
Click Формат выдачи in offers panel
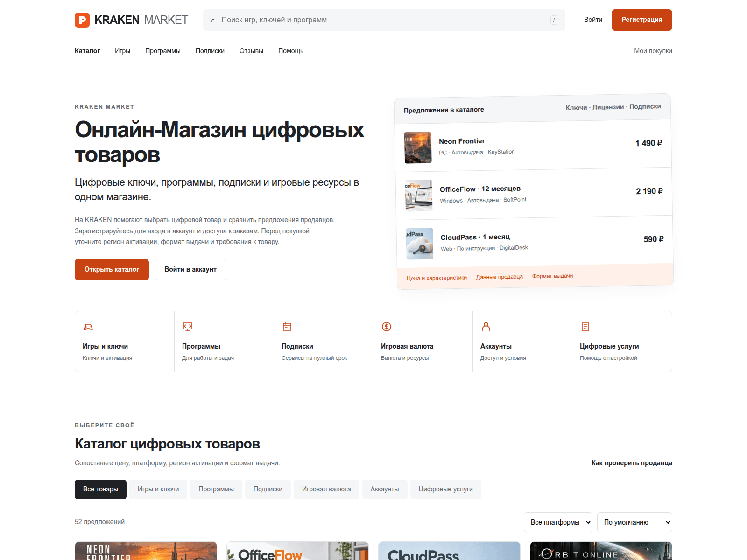[x=553, y=276]
